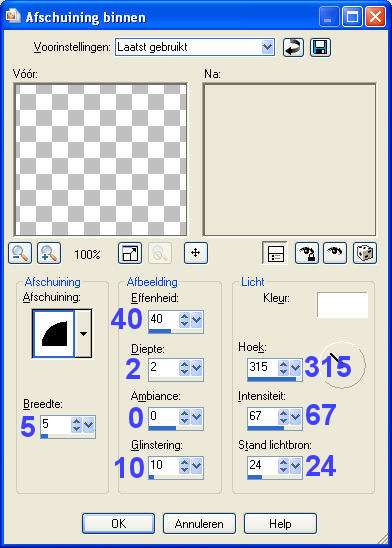Open the Kleur light color swatch
Viewport: 392px width, 548px height.
(342, 305)
